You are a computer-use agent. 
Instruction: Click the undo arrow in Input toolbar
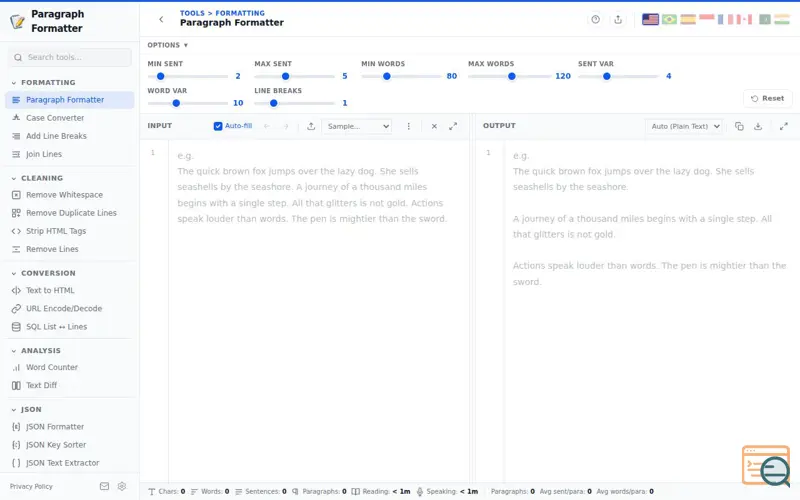tap(267, 126)
